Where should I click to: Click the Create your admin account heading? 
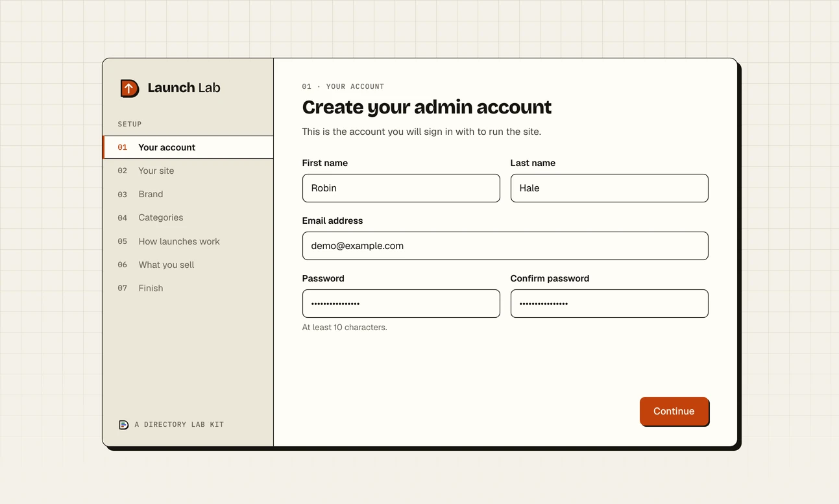coord(427,107)
